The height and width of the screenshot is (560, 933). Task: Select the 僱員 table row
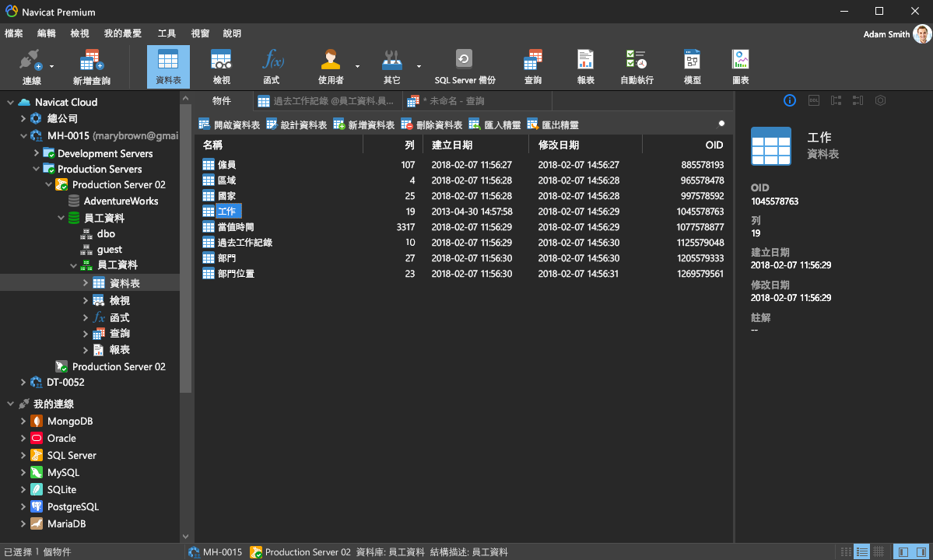[464, 165]
